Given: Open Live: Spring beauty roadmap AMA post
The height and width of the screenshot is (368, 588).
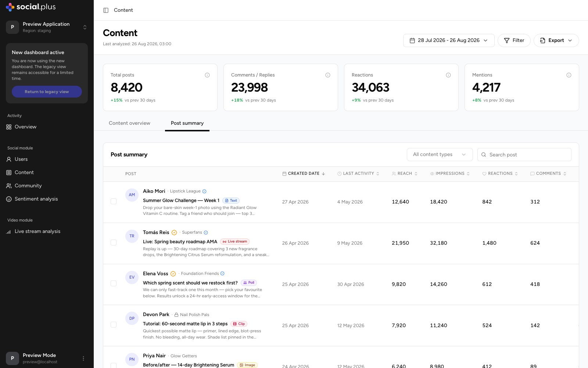Looking at the screenshot, I should [x=180, y=242].
